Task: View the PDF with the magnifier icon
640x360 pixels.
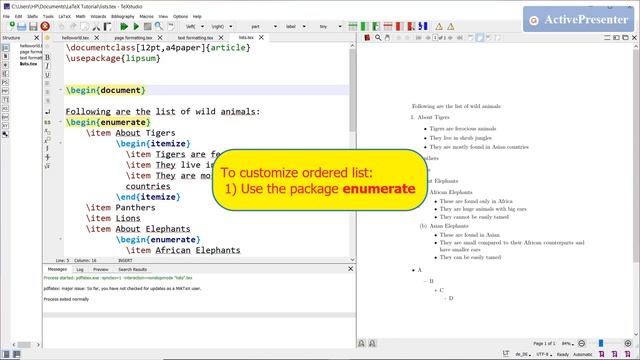Action: coord(159,27)
